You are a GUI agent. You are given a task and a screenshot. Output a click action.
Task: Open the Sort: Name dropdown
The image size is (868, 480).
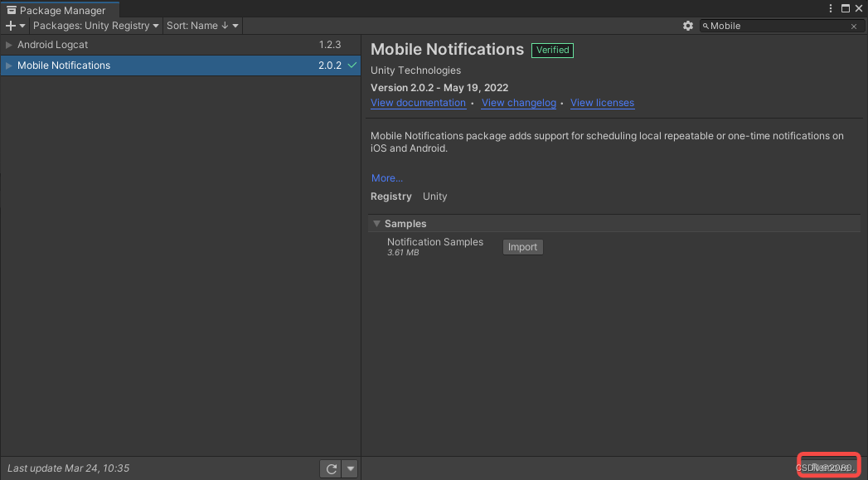click(202, 26)
